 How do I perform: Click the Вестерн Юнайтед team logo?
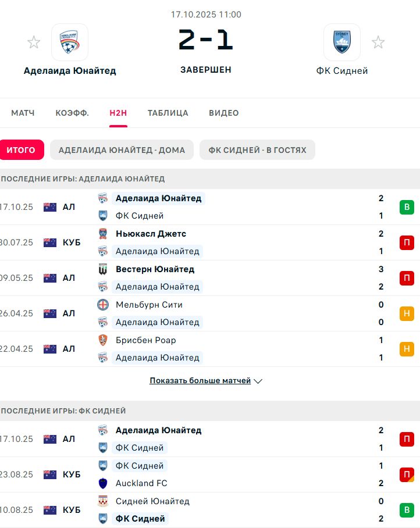click(103, 269)
